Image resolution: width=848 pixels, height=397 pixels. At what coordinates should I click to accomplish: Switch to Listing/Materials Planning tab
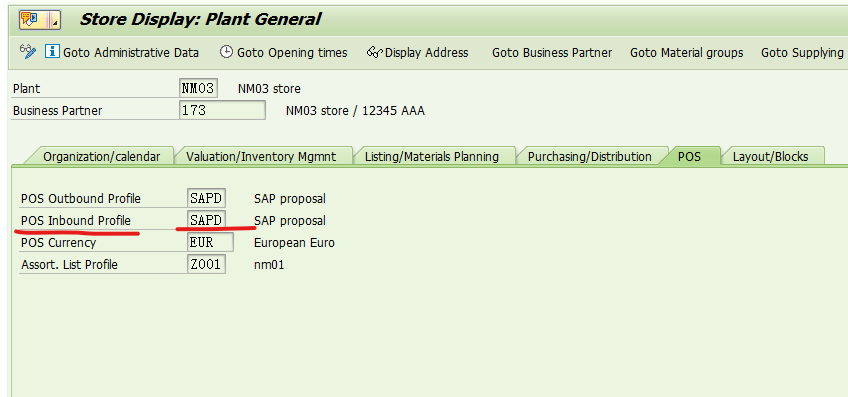click(x=432, y=156)
